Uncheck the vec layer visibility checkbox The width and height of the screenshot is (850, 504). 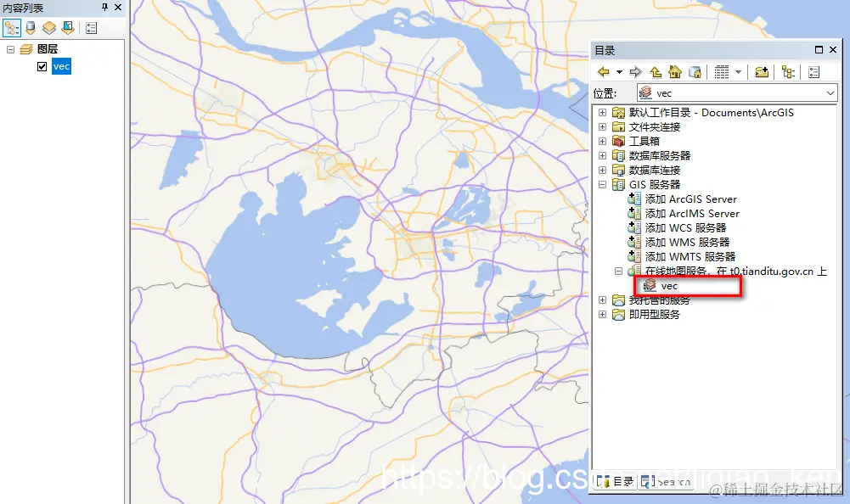click(42, 67)
